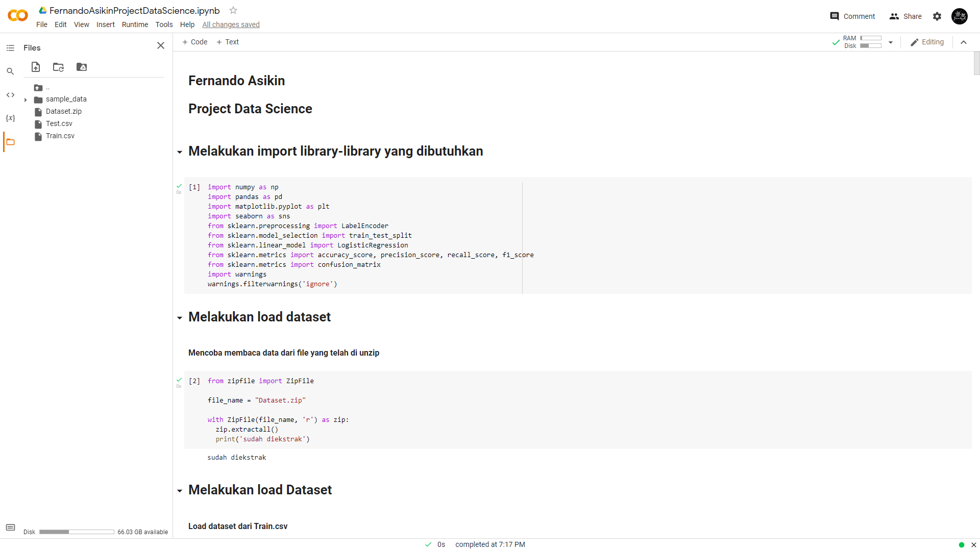Open the settings gear icon

pyautogui.click(x=937, y=16)
